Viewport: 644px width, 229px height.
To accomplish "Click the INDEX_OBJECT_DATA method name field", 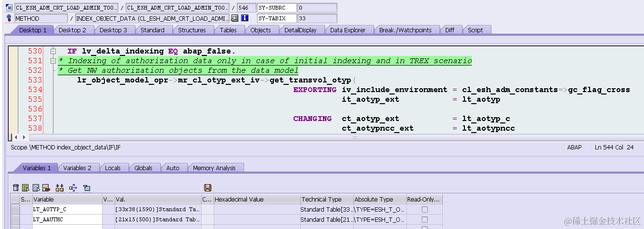I will [x=153, y=18].
